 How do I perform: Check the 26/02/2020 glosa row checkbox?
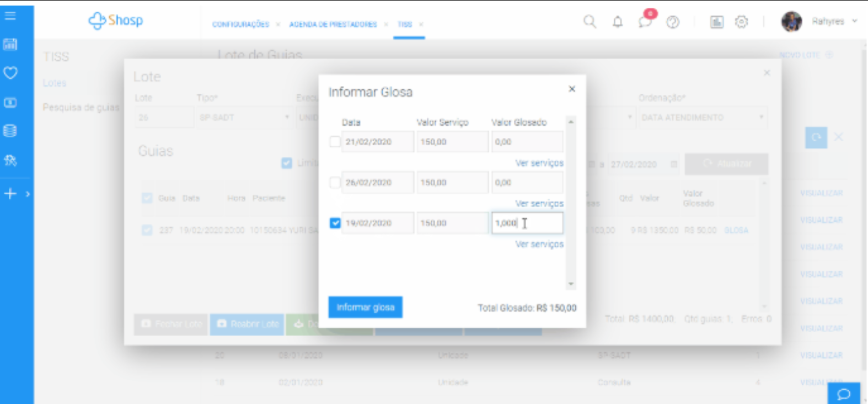(335, 183)
